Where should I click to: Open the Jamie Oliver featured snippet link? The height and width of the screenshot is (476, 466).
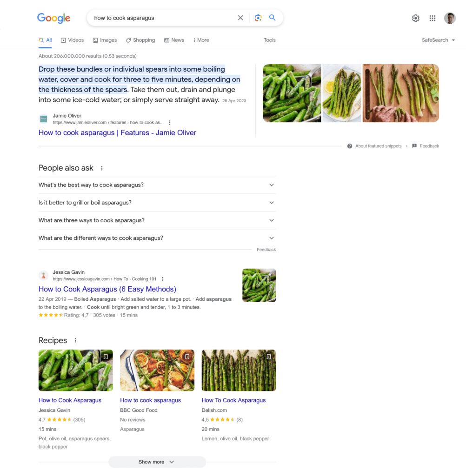tap(117, 132)
